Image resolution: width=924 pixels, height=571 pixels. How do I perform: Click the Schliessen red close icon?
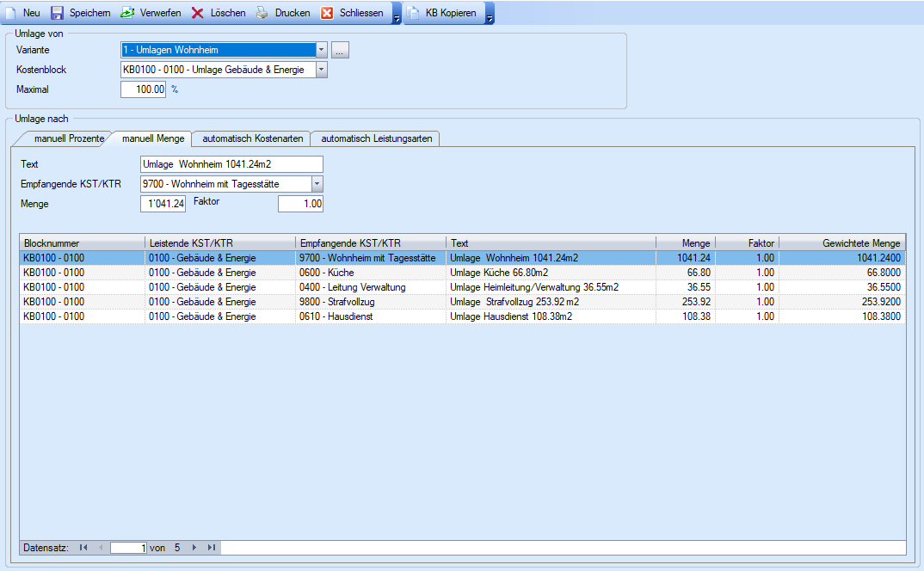(327, 12)
